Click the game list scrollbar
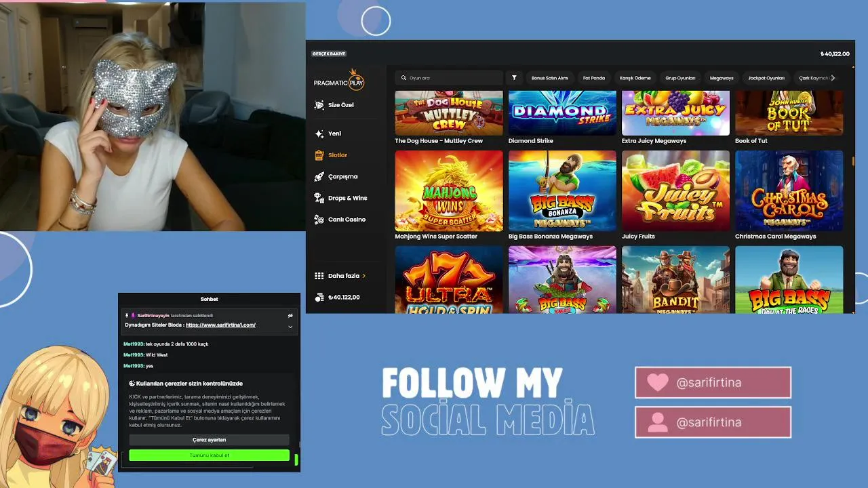868x488 pixels. (852, 161)
